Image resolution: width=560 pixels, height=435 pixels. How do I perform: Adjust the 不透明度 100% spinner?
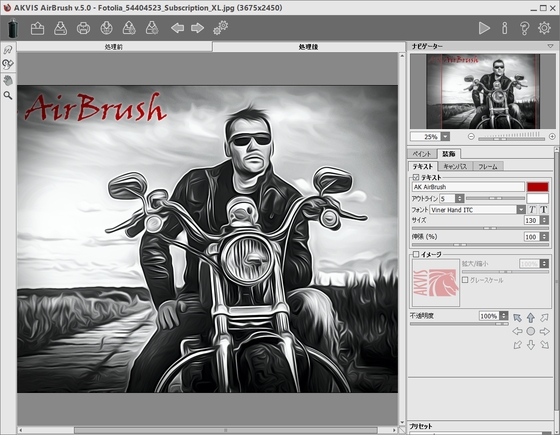pos(504,316)
